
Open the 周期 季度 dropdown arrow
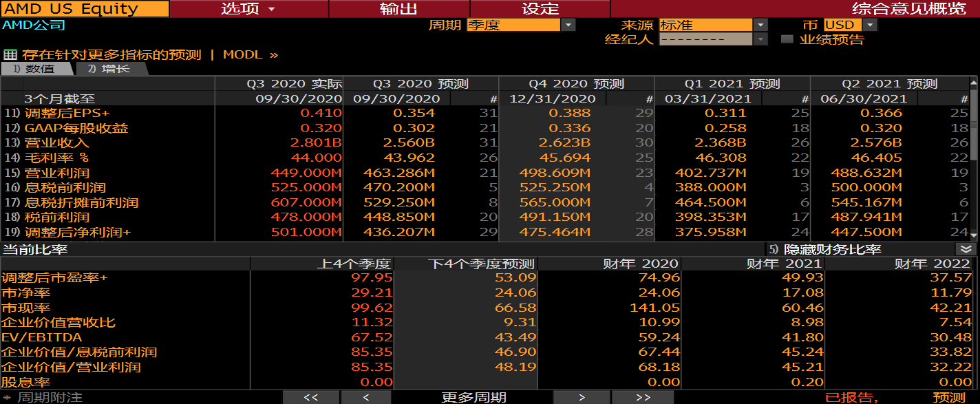click(x=568, y=25)
